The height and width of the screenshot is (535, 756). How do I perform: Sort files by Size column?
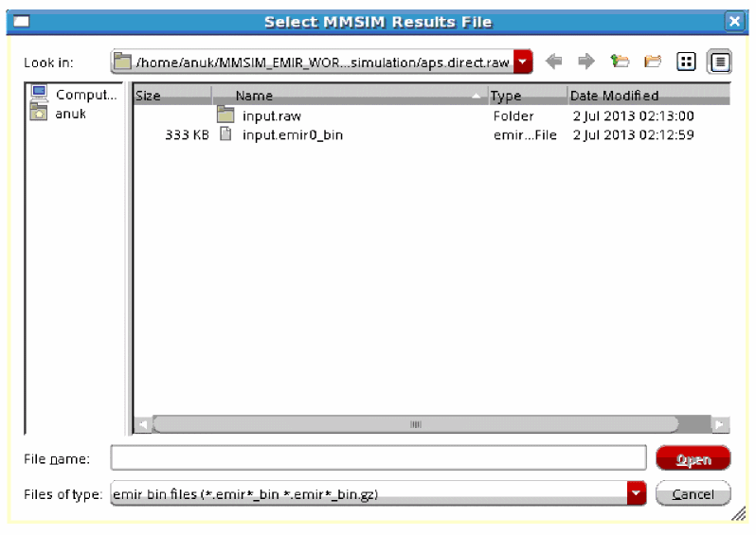(x=172, y=96)
